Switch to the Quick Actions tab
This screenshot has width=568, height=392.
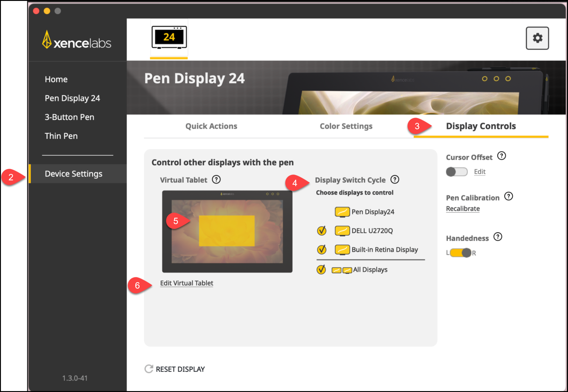211,126
